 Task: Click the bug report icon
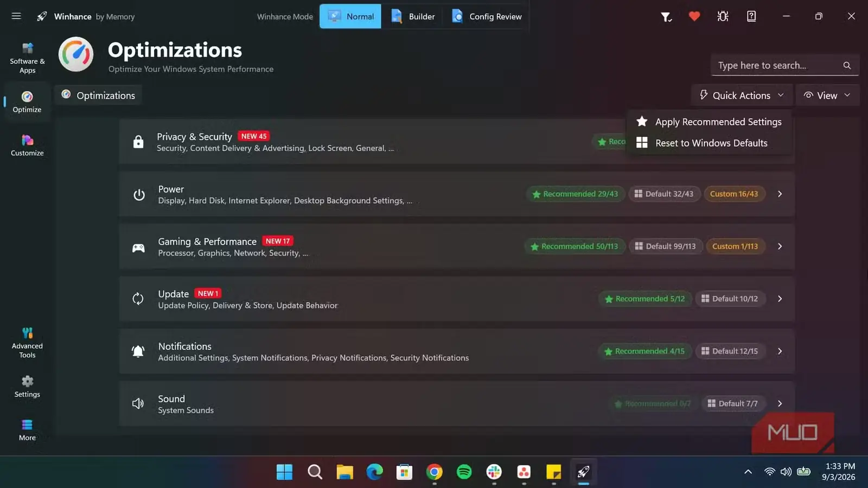coord(723,16)
